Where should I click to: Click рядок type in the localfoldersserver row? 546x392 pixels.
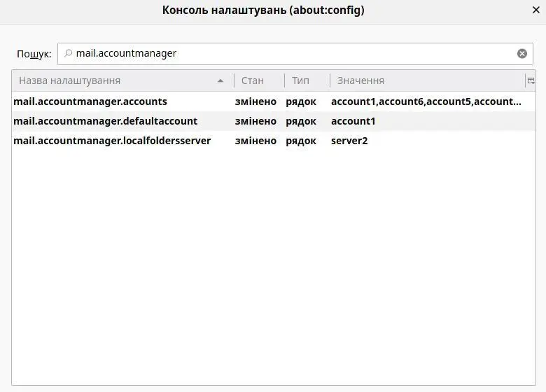(x=301, y=141)
